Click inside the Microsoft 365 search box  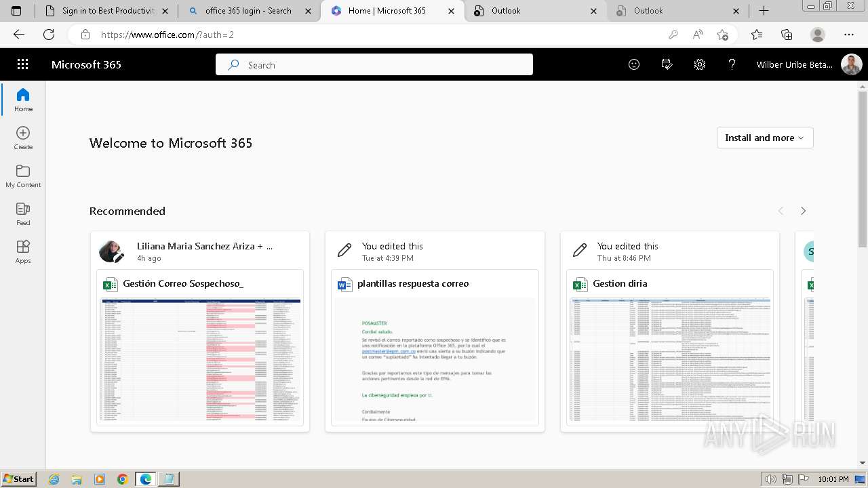[374, 65]
